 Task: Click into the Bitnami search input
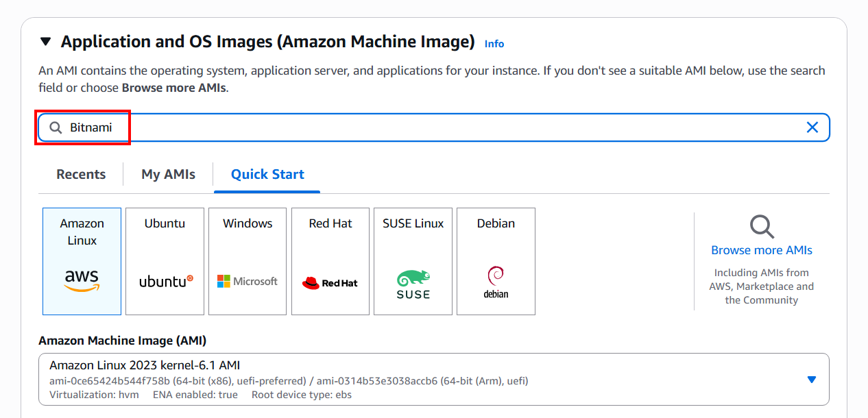coord(433,127)
